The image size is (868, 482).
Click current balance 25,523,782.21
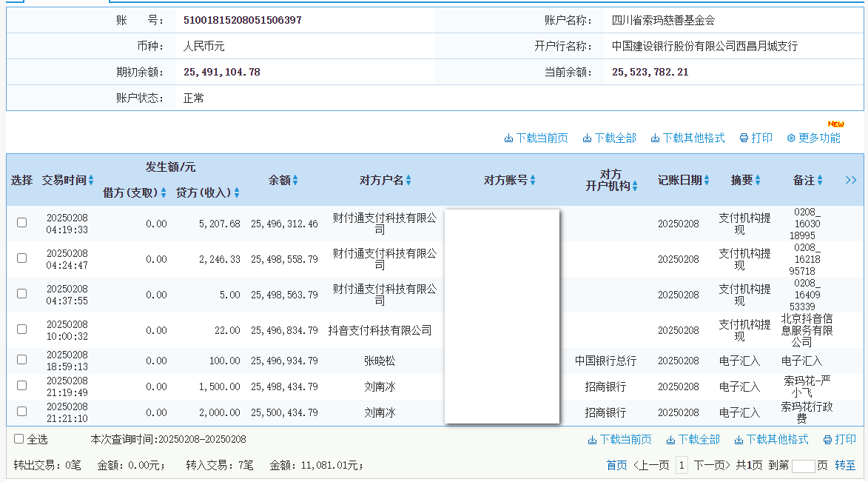coord(650,72)
